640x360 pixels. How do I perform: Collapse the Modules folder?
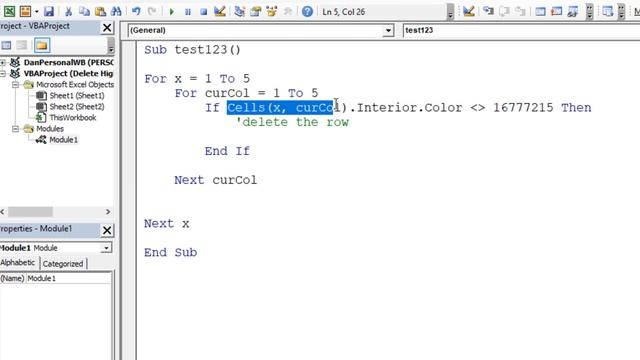[15, 129]
